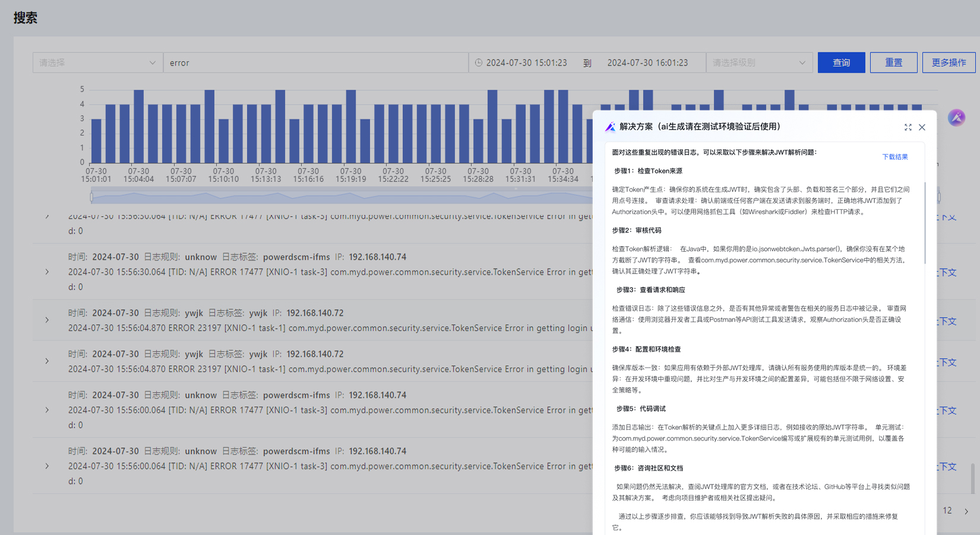Click the 下载结果 download link
Viewport: 980px width, 535px height.
[x=894, y=157]
